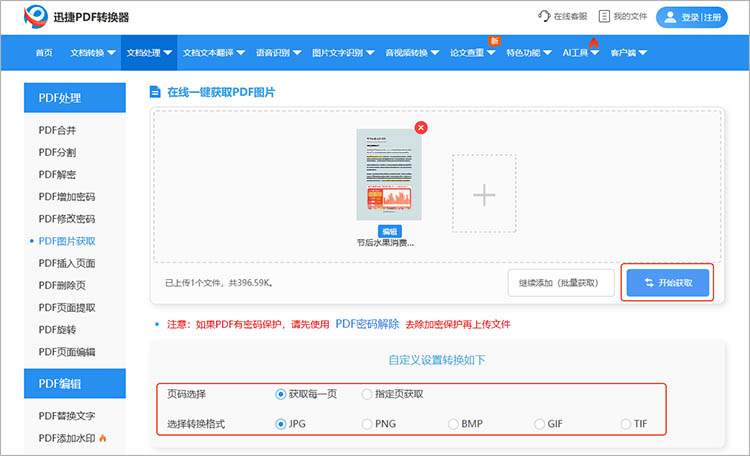Viewport: 750px width, 456px height.
Task: Choose BMP as conversion format
Action: click(453, 424)
